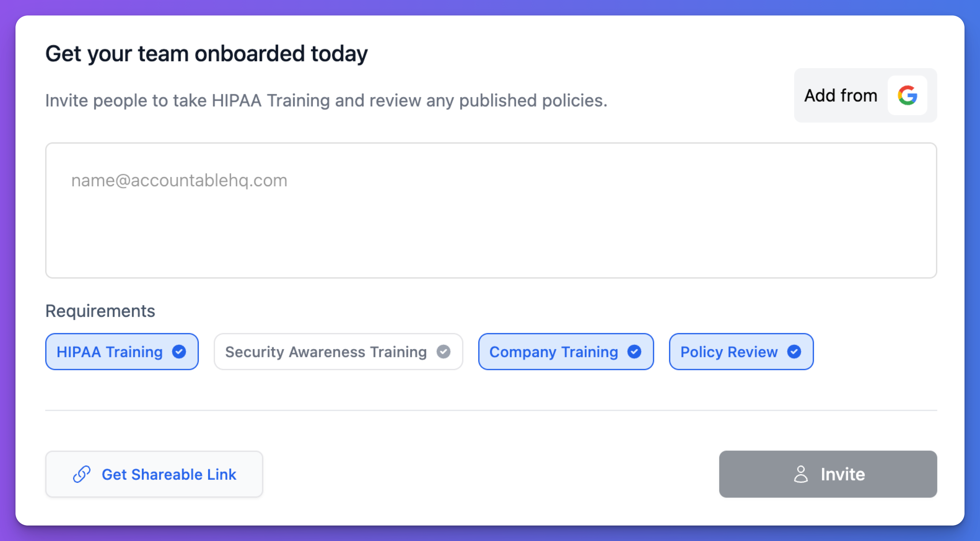This screenshot has height=541, width=980.
Task: Disable the Policy Review requirement chip
Action: click(741, 352)
